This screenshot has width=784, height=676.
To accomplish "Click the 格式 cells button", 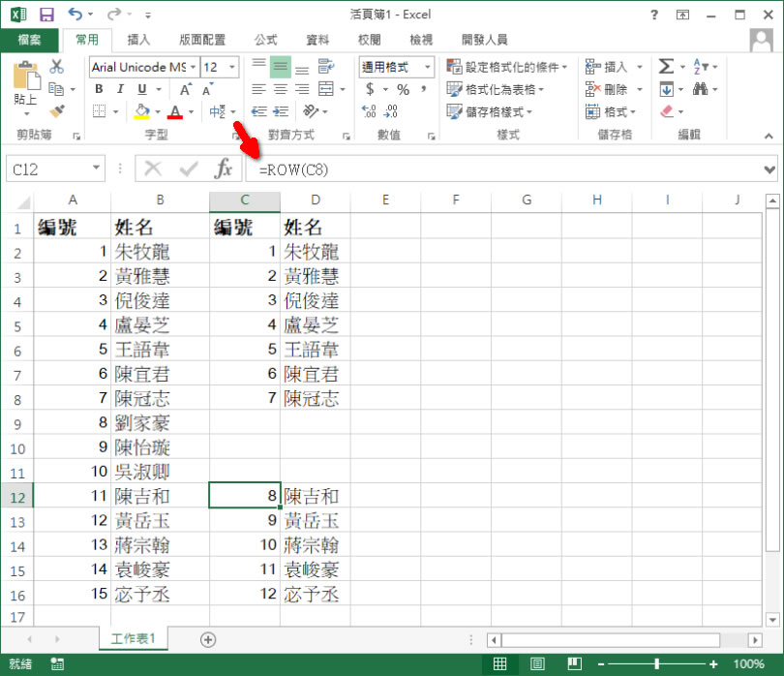I will coord(611,111).
